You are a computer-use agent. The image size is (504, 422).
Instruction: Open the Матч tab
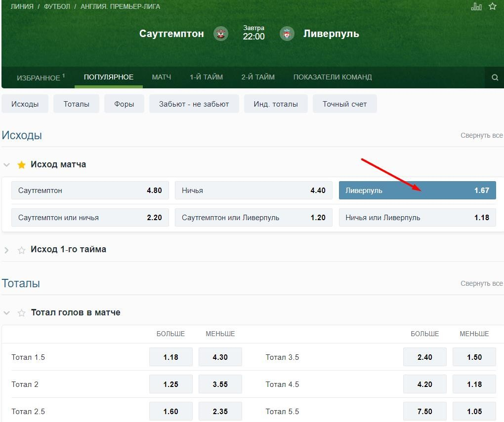(162, 77)
